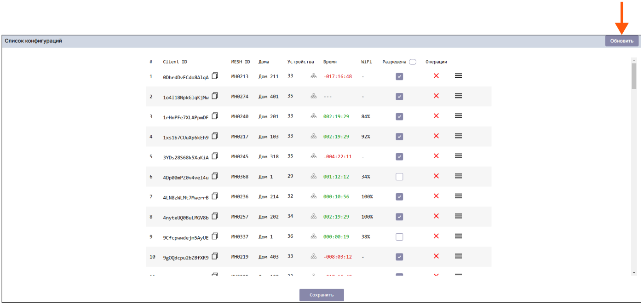
Task: Enable Разрешена checkbox for MH0368
Action: 399,177
